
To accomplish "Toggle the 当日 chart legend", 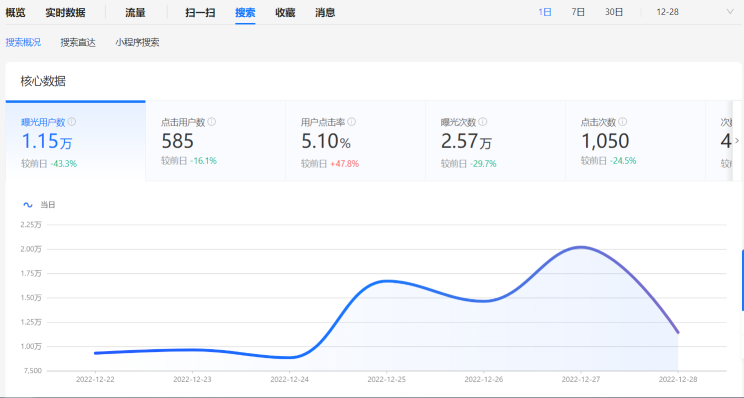I will coord(39,205).
